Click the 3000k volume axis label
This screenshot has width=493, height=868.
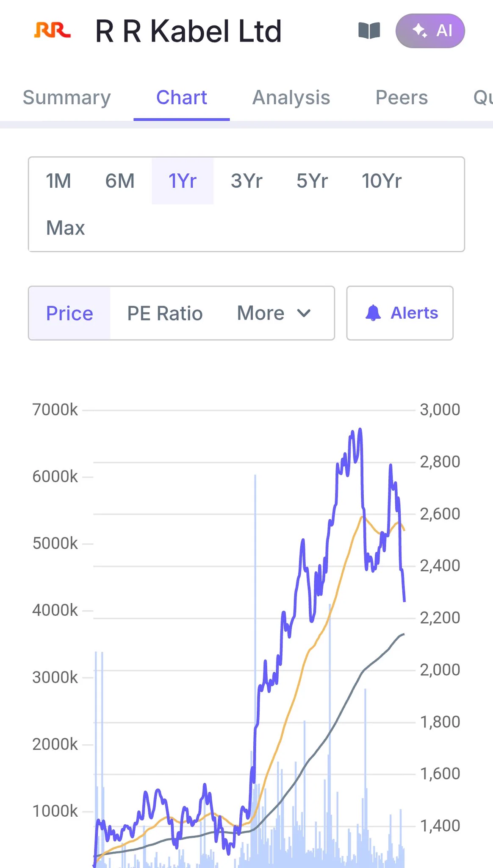pos(55,678)
